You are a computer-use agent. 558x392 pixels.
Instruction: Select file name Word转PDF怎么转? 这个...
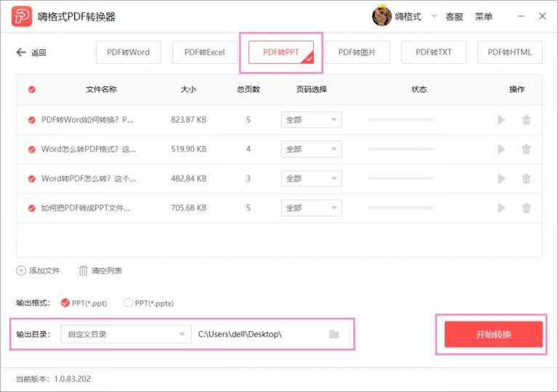pos(89,179)
